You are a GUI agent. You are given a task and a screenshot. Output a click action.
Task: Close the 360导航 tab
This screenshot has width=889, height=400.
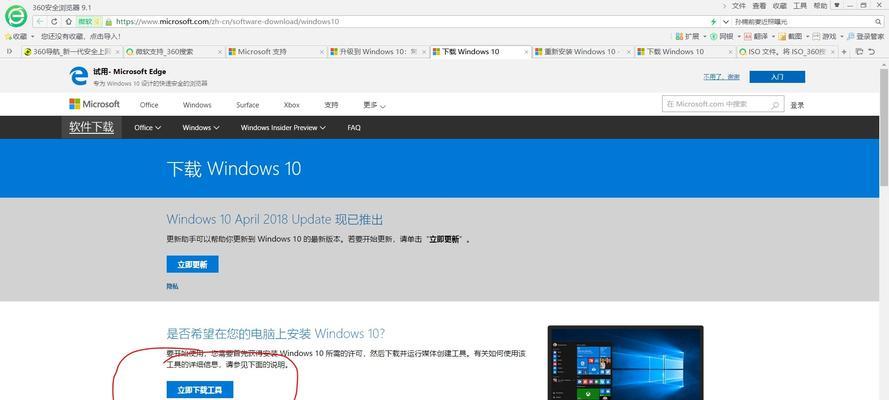tap(117, 52)
